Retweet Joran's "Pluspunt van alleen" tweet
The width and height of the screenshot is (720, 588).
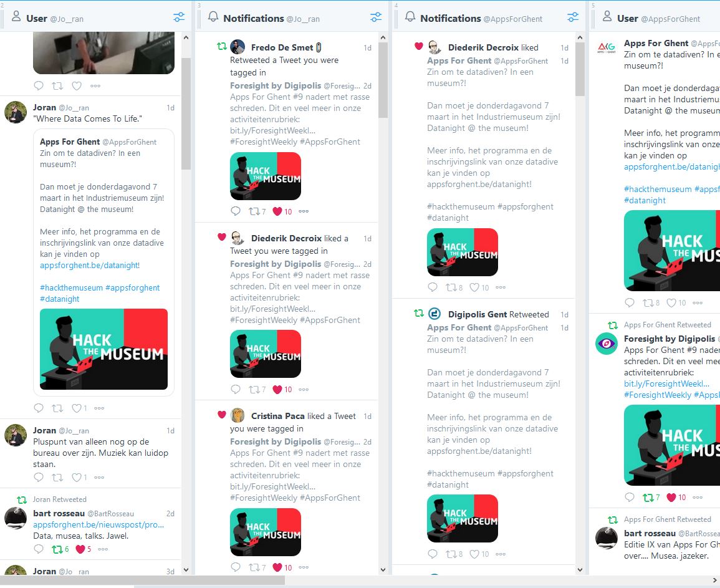click(x=57, y=477)
